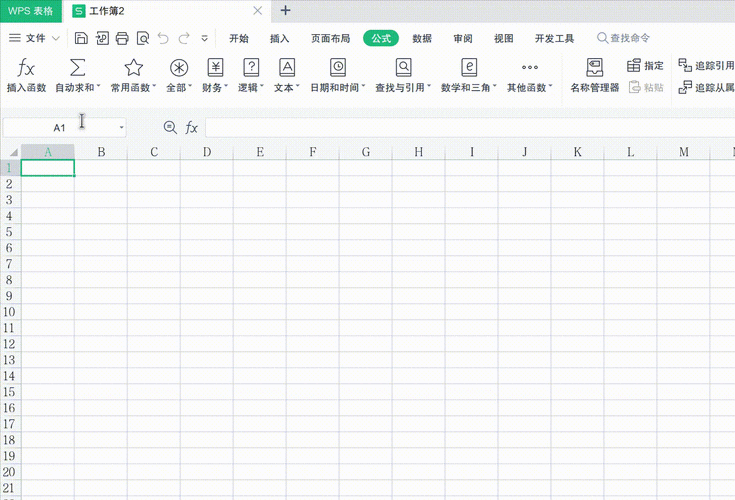Open Math and Trig functions icon

469,67
